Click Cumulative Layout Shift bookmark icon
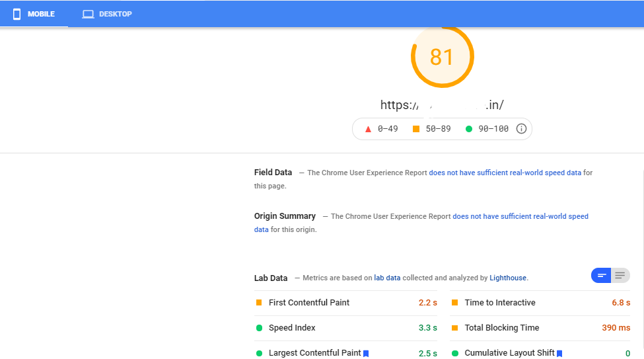 click(x=559, y=354)
